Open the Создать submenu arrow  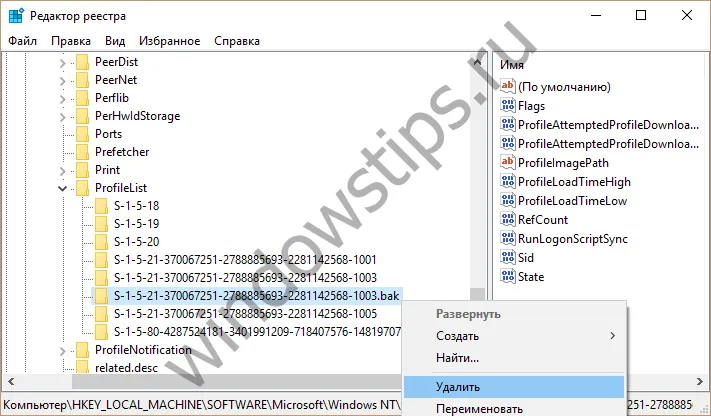613,336
